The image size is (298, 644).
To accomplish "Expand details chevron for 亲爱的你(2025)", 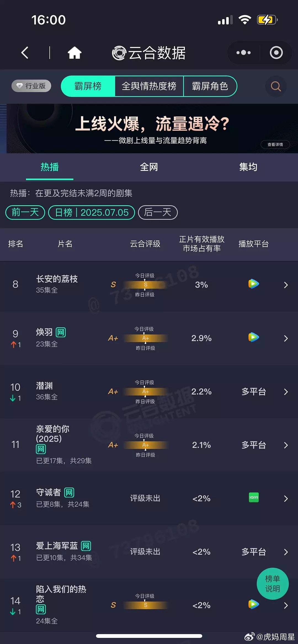I will [286, 445].
